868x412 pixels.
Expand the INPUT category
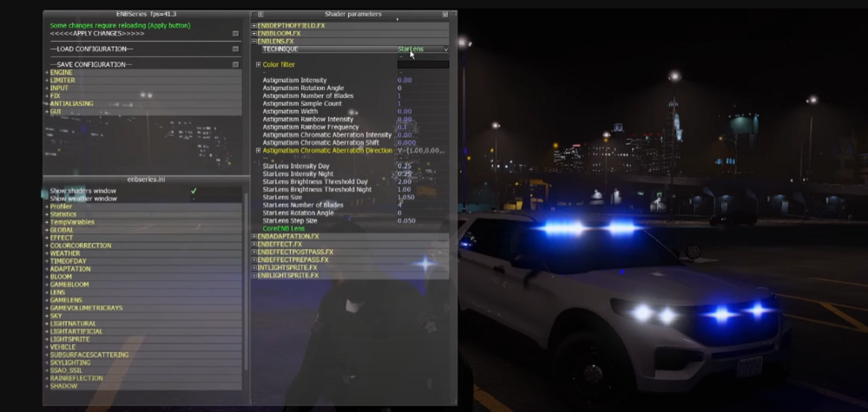47,88
